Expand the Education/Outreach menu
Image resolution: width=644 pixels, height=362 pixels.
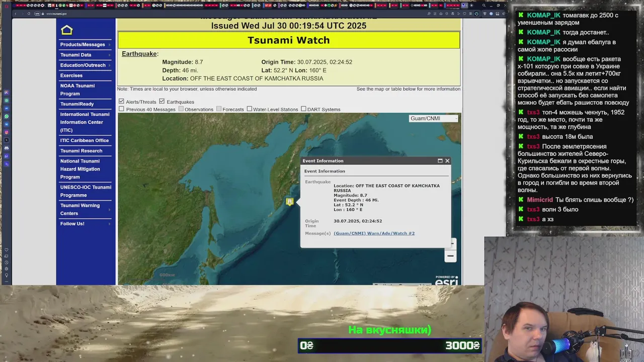point(86,65)
